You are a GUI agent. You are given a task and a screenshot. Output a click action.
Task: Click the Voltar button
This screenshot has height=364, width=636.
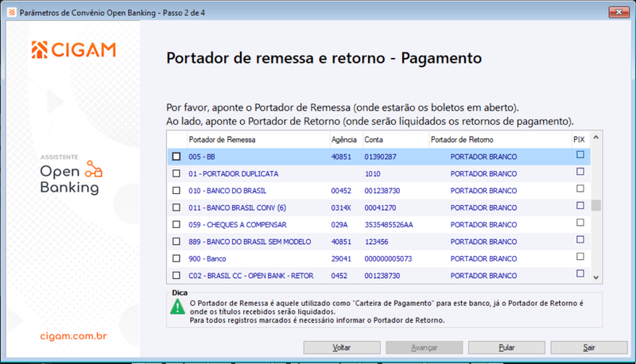point(342,347)
